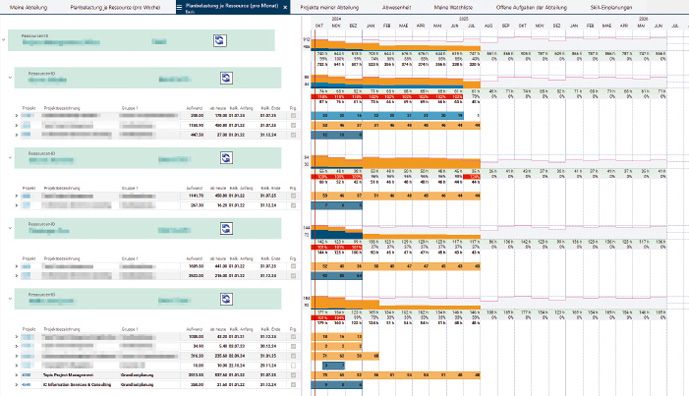The image size is (689, 396).
Task: Sort by Aufwand header in second resource table
Action: pyautogui.click(x=194, y=108)
